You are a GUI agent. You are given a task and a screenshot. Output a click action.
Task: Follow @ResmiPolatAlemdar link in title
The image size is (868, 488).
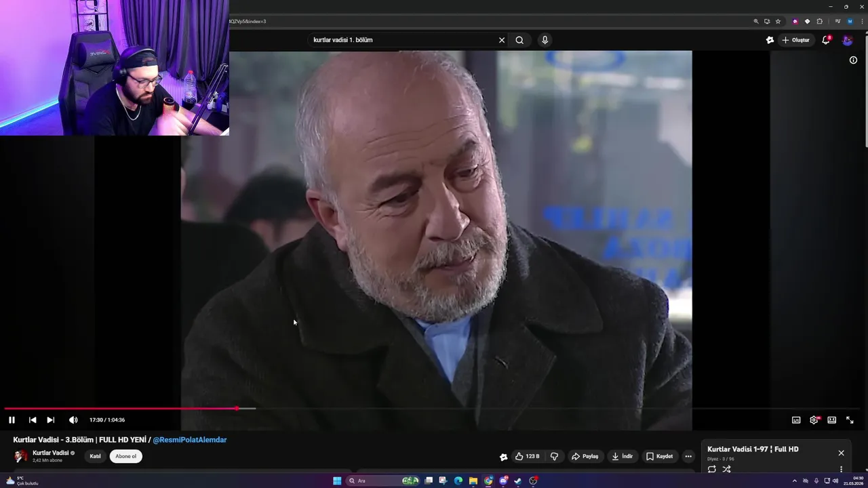[x=190, y=440]
